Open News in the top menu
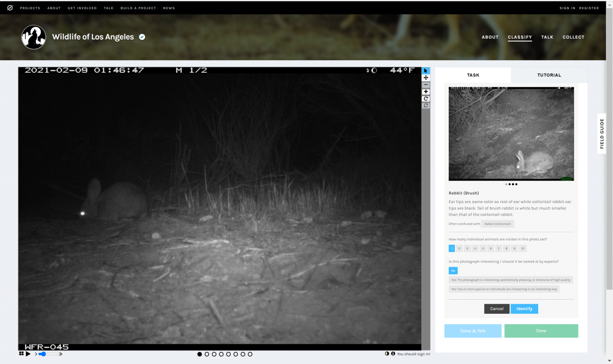 tap(169, 8)
